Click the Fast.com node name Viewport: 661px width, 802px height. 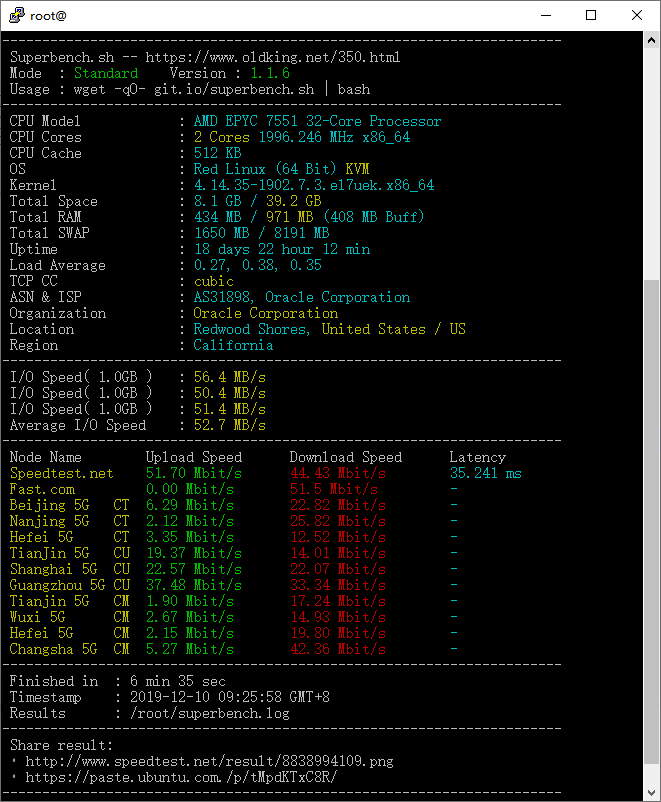pyautogui.click(x=42, y=489)
